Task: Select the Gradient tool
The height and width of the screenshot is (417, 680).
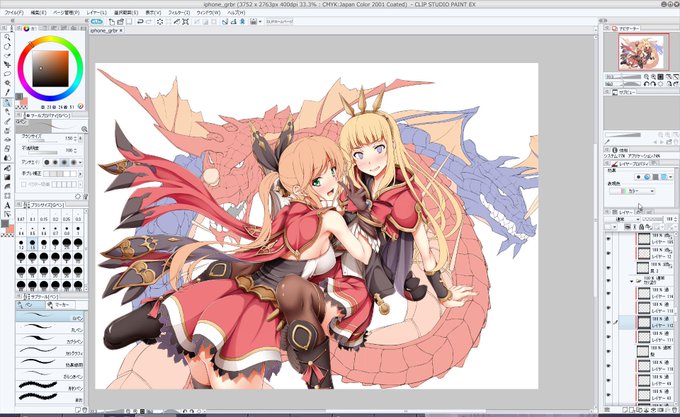Action: (x=7, y=177)
